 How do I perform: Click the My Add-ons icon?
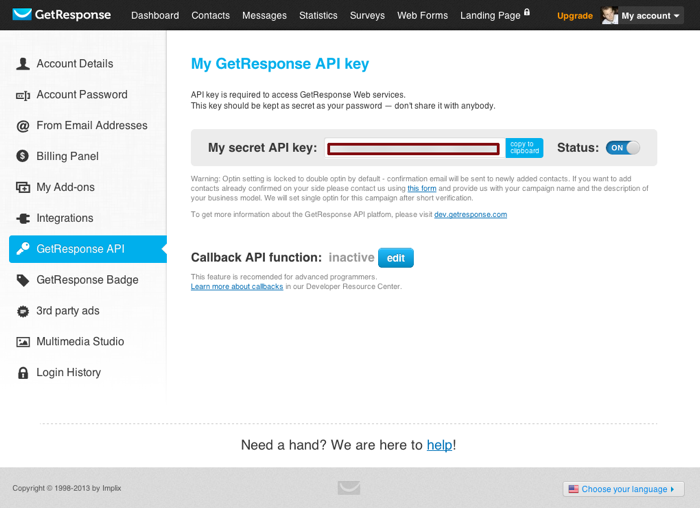pyautogui.click(x=23, y=187)
